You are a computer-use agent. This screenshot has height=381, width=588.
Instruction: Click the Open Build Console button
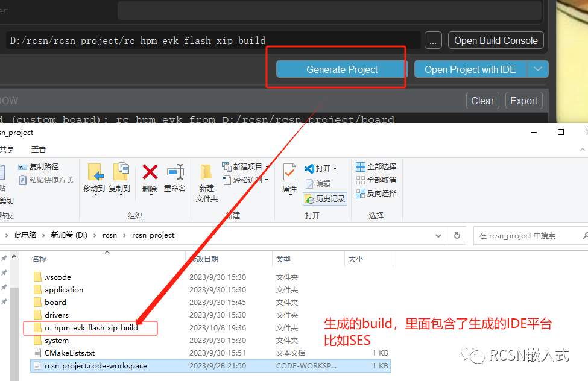point(496,40)
